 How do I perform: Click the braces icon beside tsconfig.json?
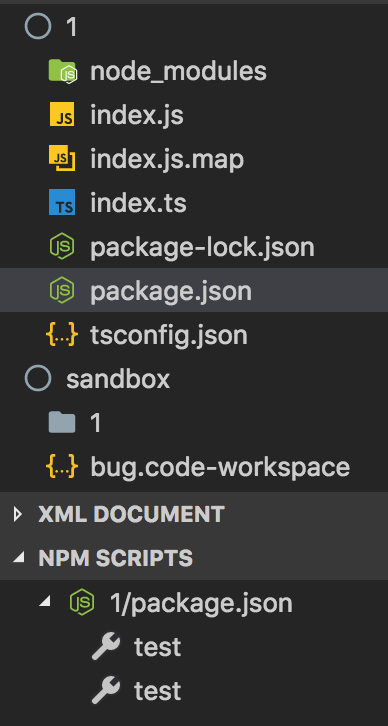coord(62,335)
